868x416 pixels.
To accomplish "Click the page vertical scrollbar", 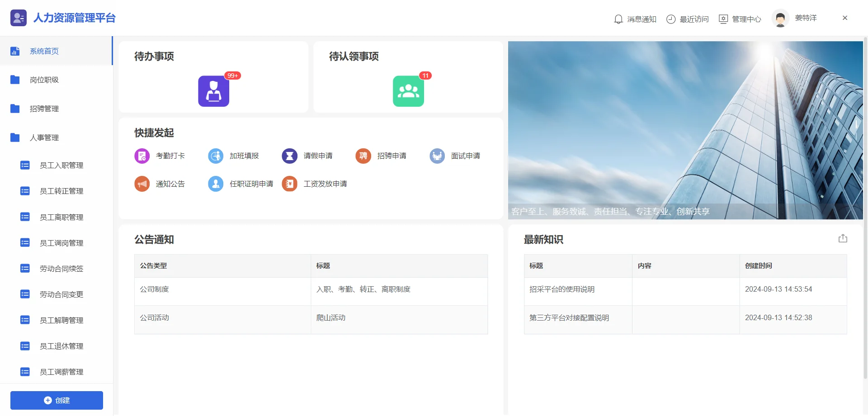I will point(865,208).
